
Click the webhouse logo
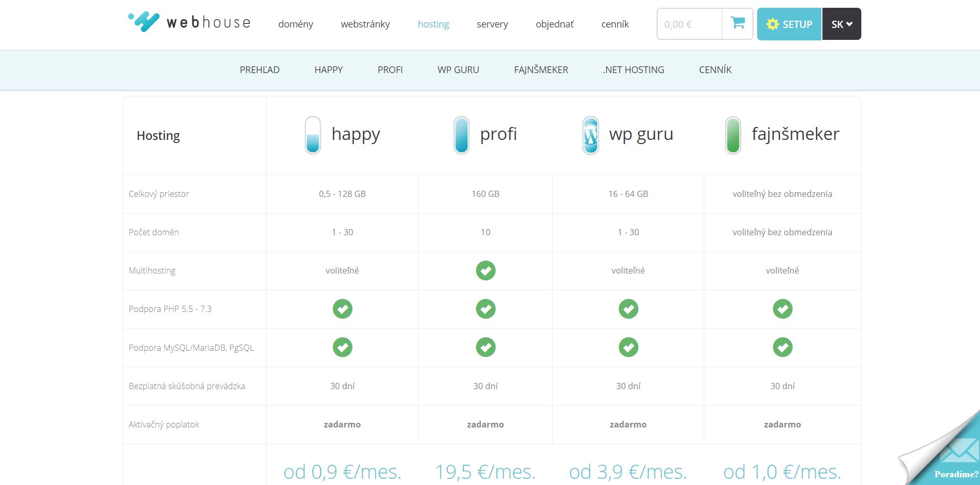tap(190, 22)
